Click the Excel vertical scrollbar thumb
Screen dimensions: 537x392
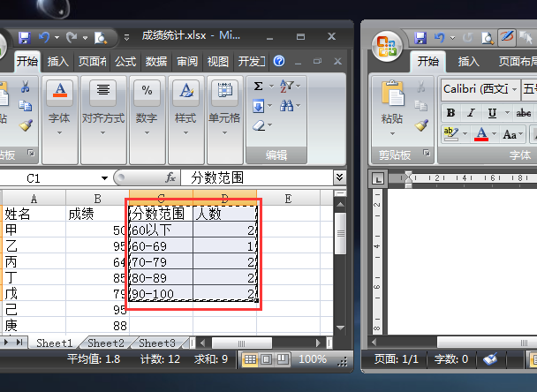340,233
